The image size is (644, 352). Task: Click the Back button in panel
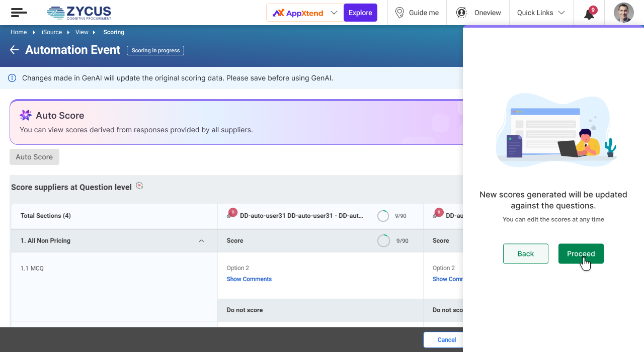pyautogui.click(x=525, y=253)
